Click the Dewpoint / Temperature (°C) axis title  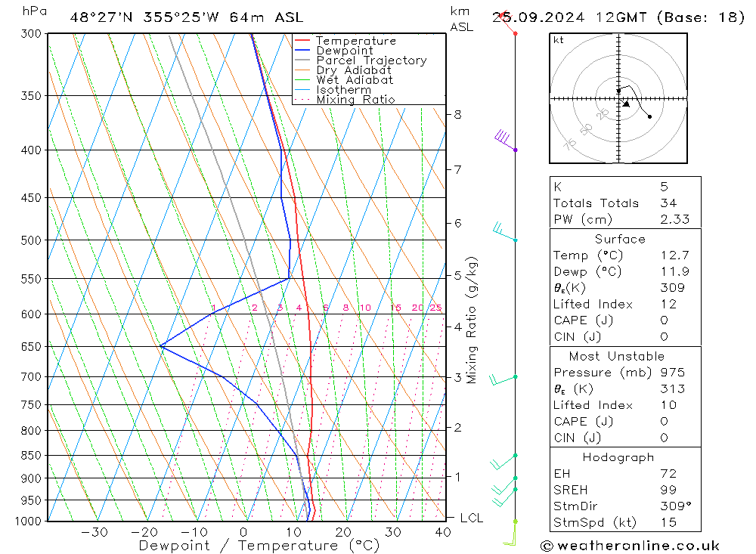coord(259,546)
